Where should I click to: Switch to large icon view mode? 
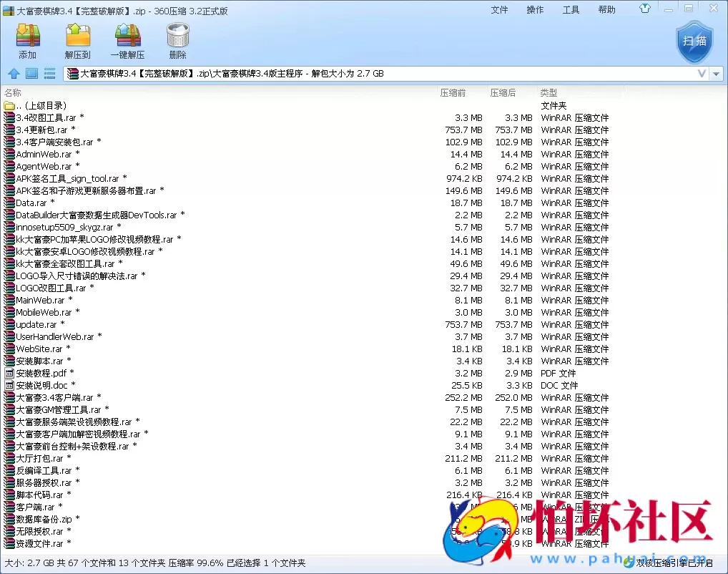tap(31, 73)
